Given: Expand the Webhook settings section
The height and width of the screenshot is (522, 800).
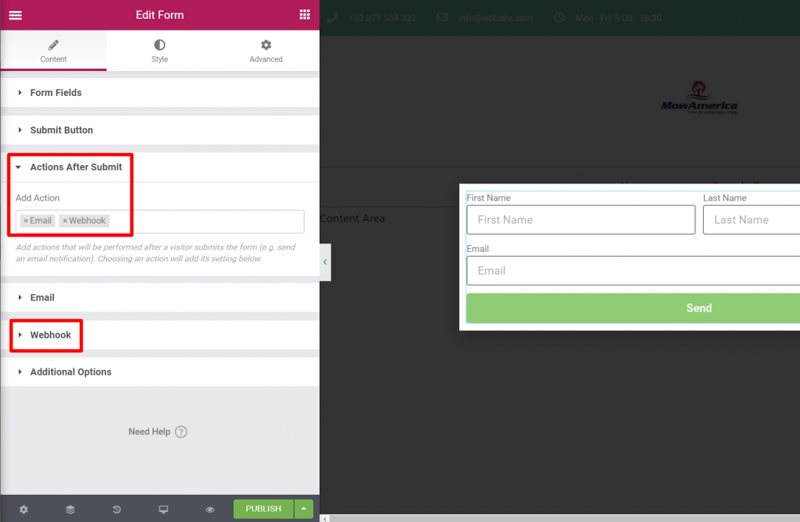Looking at the screenshot, I should (160, 335).
